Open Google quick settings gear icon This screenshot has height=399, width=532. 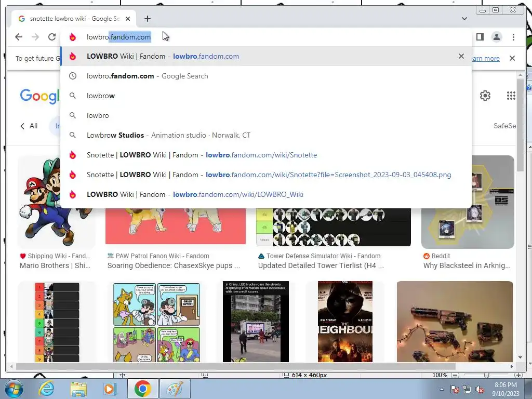pyautogui.click(x=485, y=96)
